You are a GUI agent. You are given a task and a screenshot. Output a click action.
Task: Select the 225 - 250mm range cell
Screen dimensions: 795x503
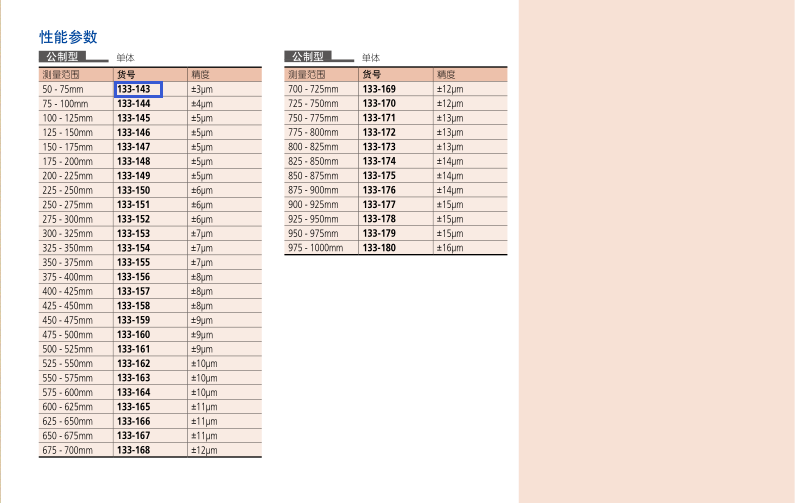coord(67,191)
